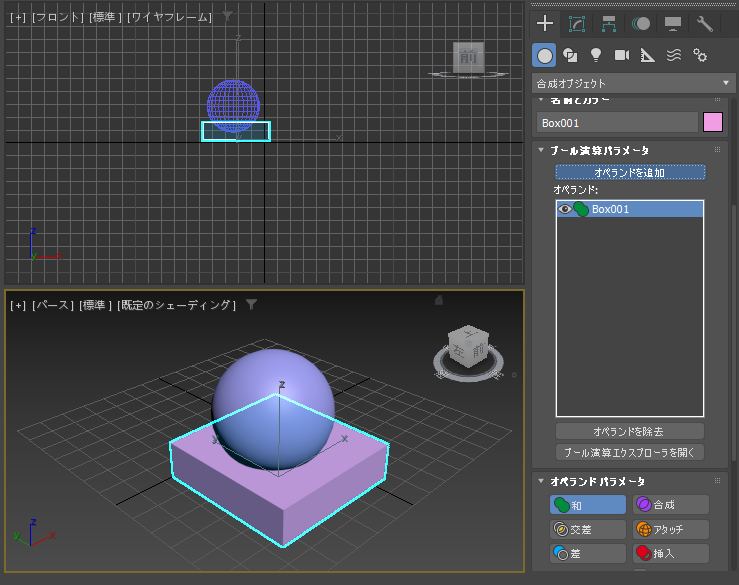Click the command panel vertical scrollbar
This screenshot has height=585, width=739.
[x=733, y=332]
